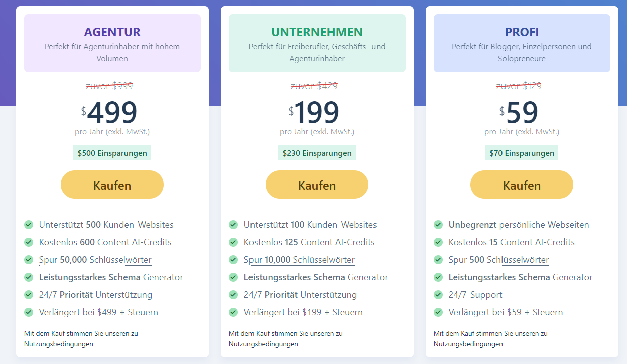Open the Nutzungsbedingungen link under PROFI
Image resolution: width=627 pixels, height=364 pixels.
pos(468,344)
